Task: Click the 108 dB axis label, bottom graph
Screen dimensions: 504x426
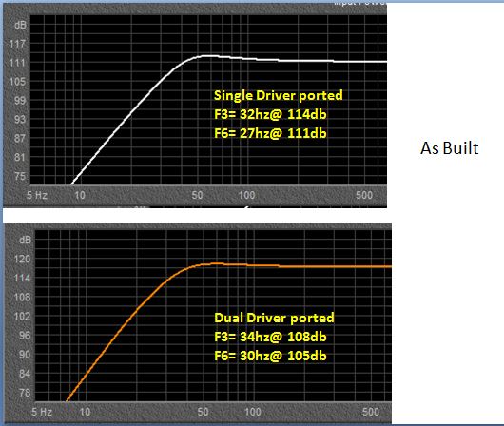Action: pos(22,297)
